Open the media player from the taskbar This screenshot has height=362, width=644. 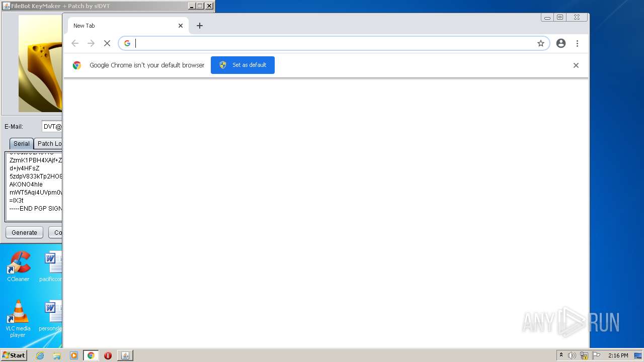[x=74, y=355]
